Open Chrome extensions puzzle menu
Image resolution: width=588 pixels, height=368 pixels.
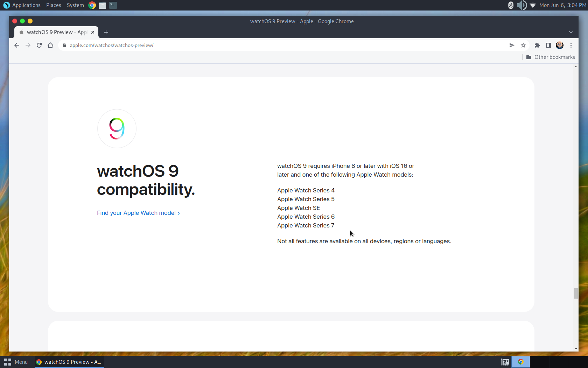[x=537, y=45]
